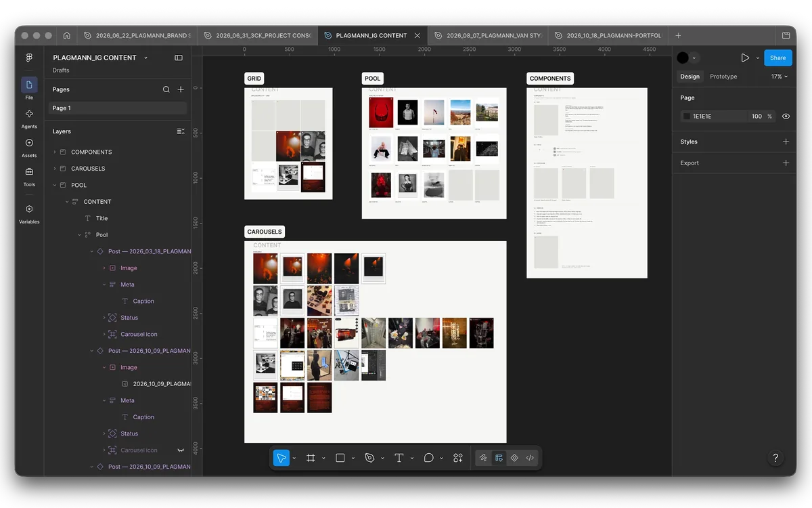The image size is (812, 508).
Task: Show the hidden Carousel icon layer via eye
Action: coord(181,450)
